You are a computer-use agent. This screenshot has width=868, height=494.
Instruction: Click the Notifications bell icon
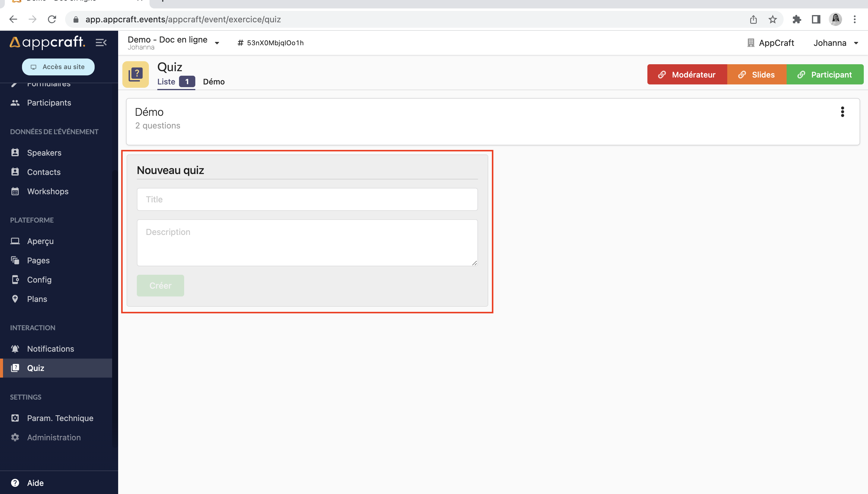point(15,348)
